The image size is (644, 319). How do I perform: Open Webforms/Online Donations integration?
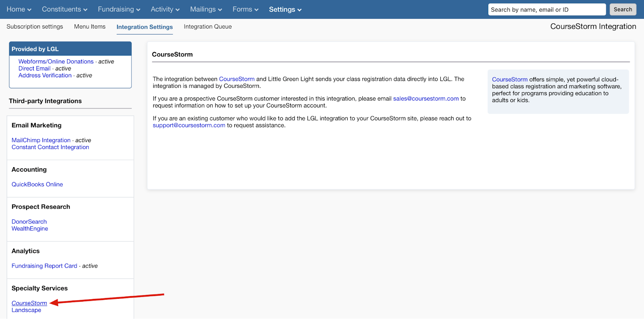[56, 62]
